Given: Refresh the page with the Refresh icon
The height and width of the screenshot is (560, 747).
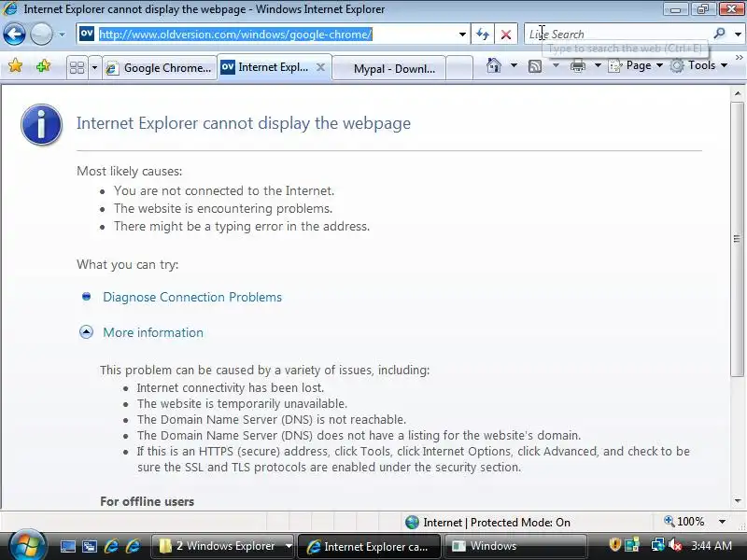Looking at the screenshot, I should [483, 35].
